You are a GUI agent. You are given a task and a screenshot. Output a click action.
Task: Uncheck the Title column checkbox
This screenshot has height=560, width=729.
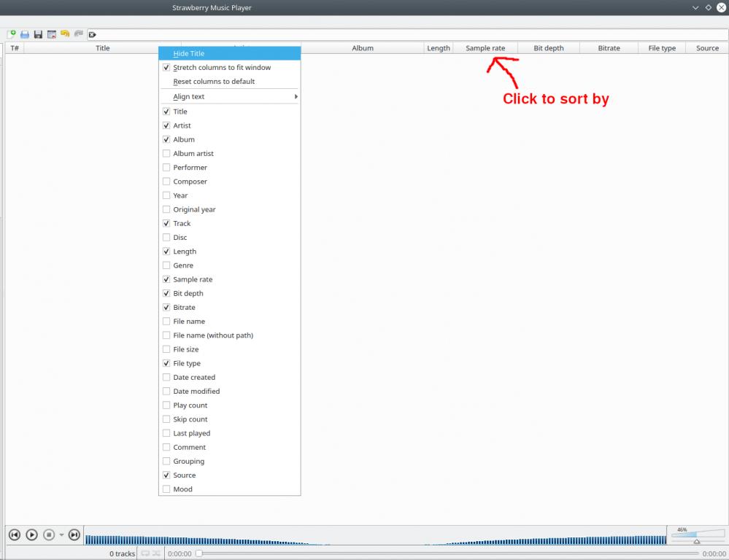click(x=166, y=112)
